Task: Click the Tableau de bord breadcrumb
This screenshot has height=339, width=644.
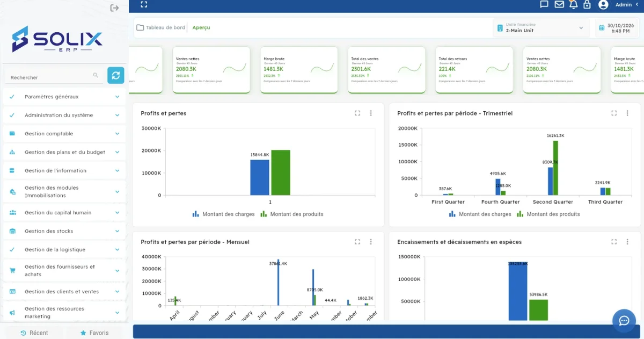Action: 165,27
